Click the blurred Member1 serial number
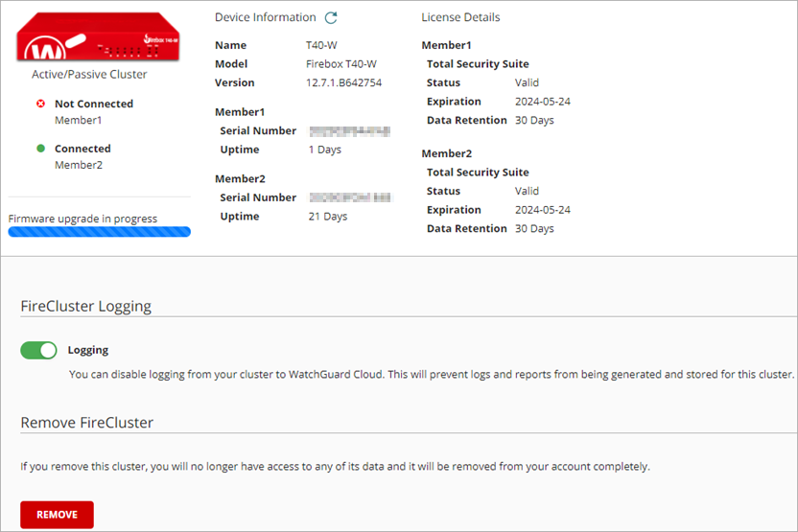The image size is (798, 532). point(350,131)
